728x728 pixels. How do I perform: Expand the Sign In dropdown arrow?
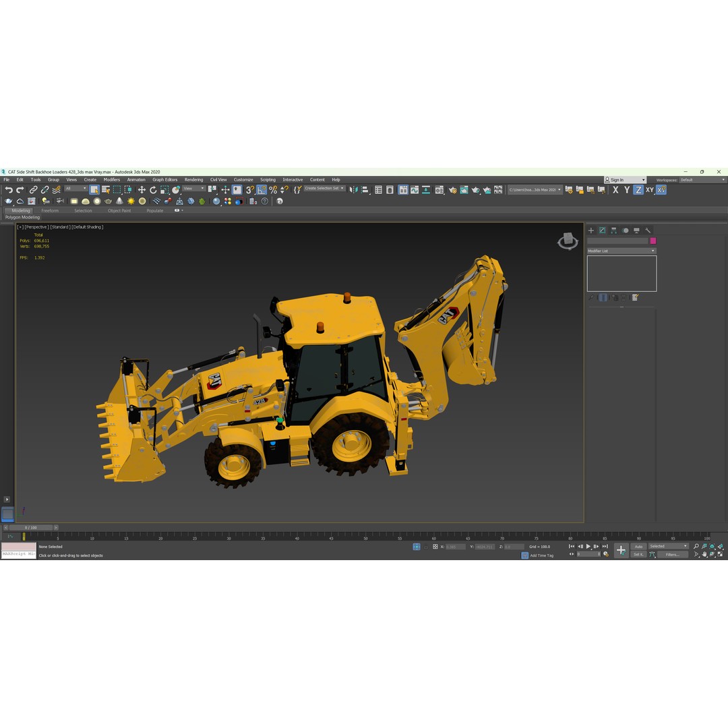644,180
